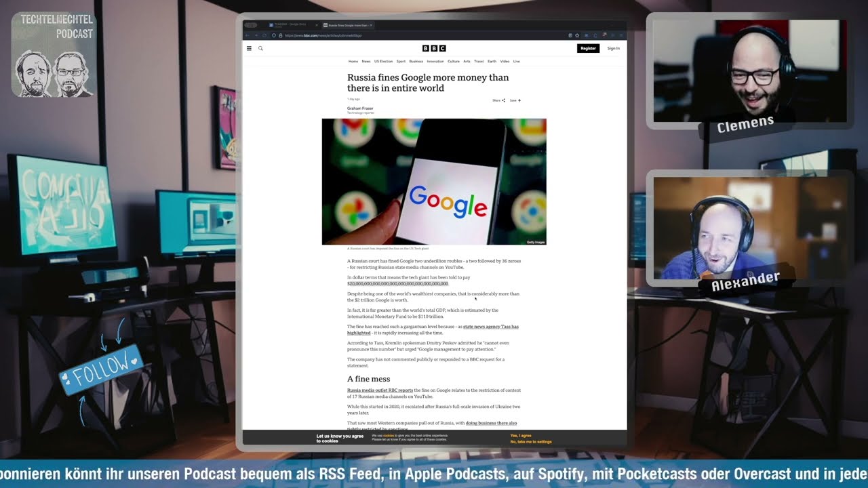Open the Home nav item
This screenshot has height=488, width=868.
click(x=353, y=62)
